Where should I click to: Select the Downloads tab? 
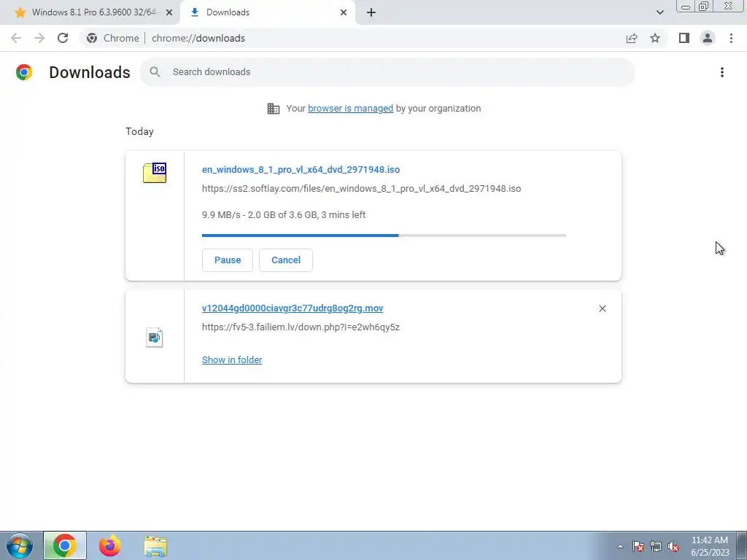[267, 12]
